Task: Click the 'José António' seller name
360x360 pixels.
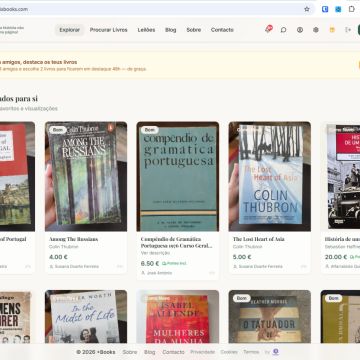Action: [159, 273]
